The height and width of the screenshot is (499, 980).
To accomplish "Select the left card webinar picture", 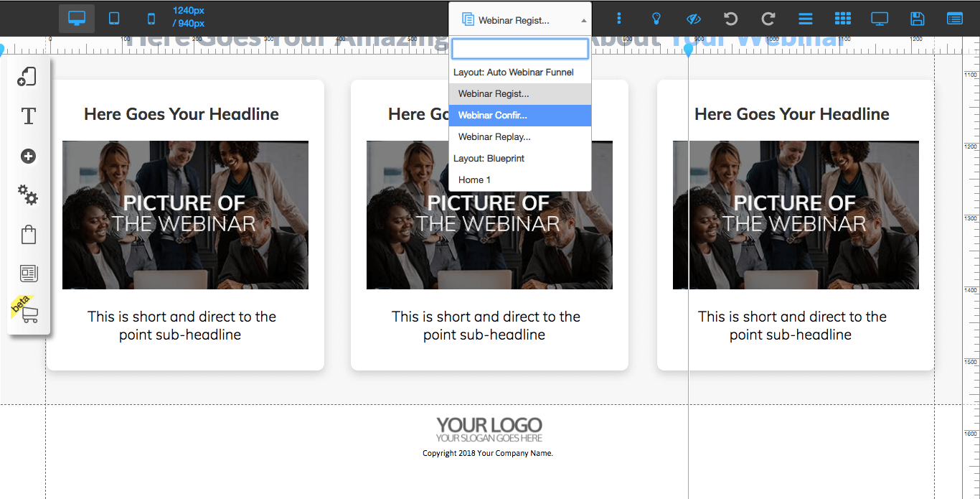I will pos(185,215).
